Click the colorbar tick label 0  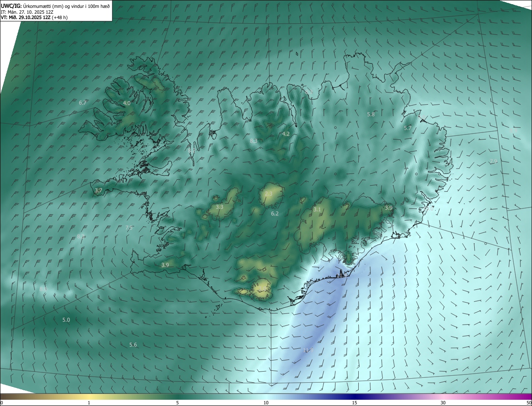click(x=2, y=403)
